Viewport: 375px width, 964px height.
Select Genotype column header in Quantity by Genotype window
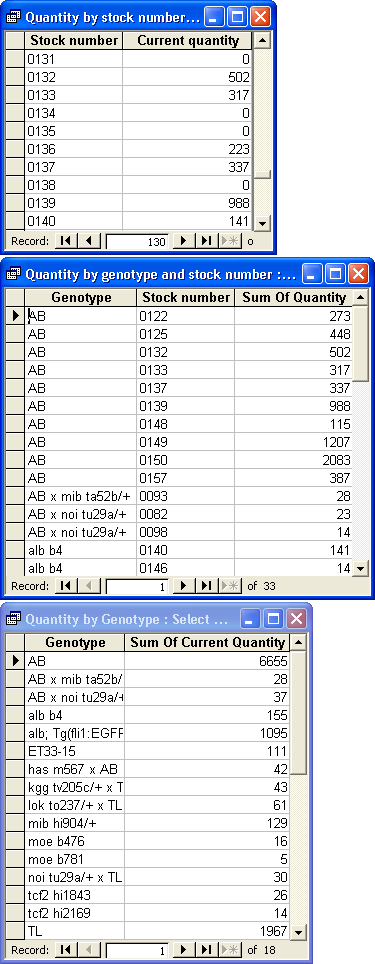click(x=75, y=642)
